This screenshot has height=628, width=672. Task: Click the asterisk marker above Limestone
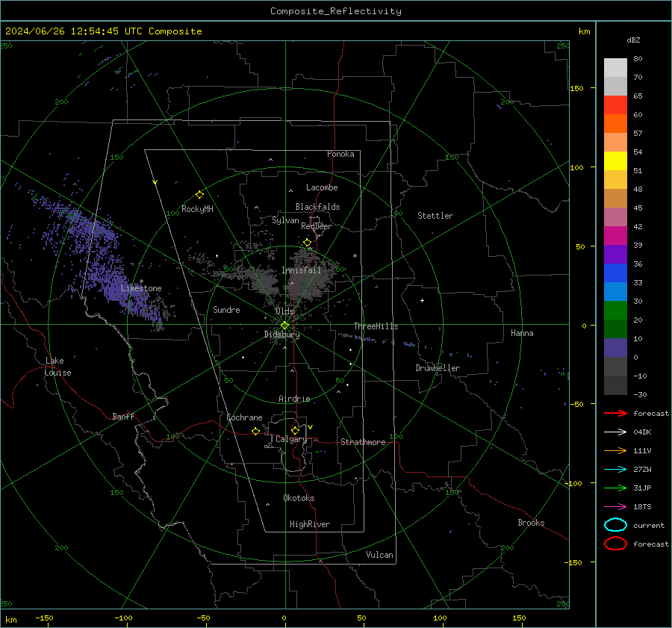(141, 282)
